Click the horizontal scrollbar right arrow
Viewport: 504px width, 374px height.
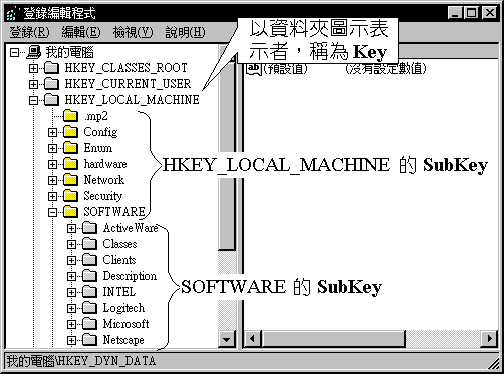point(489,339)
